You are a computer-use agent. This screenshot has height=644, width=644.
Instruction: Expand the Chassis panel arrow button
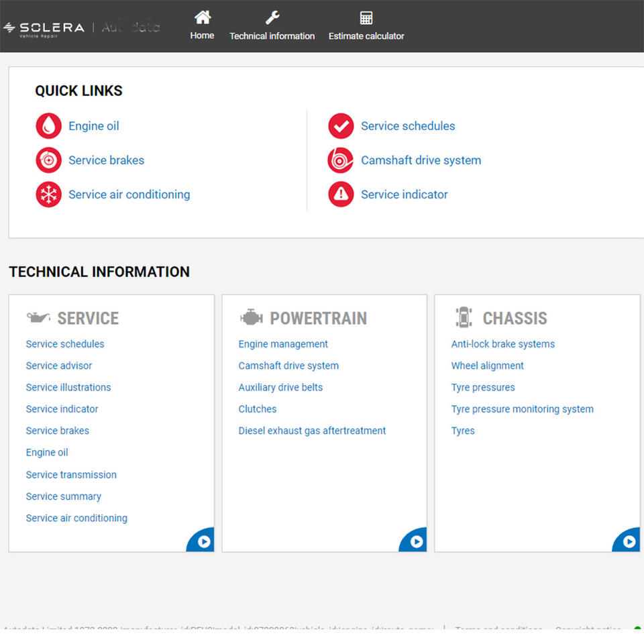click(629, 541)
